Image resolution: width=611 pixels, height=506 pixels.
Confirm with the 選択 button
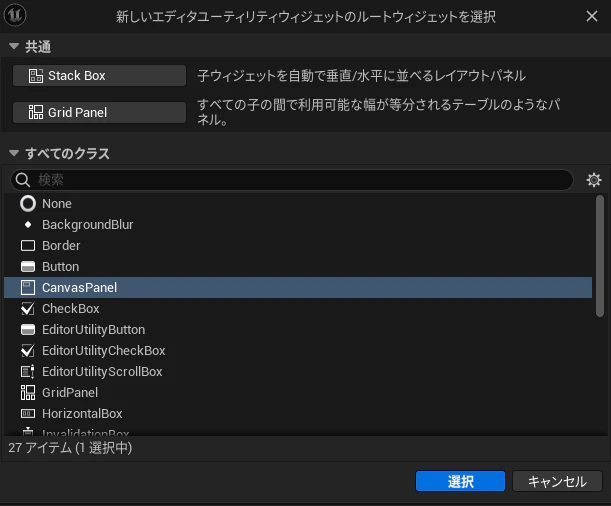(460, 481)
